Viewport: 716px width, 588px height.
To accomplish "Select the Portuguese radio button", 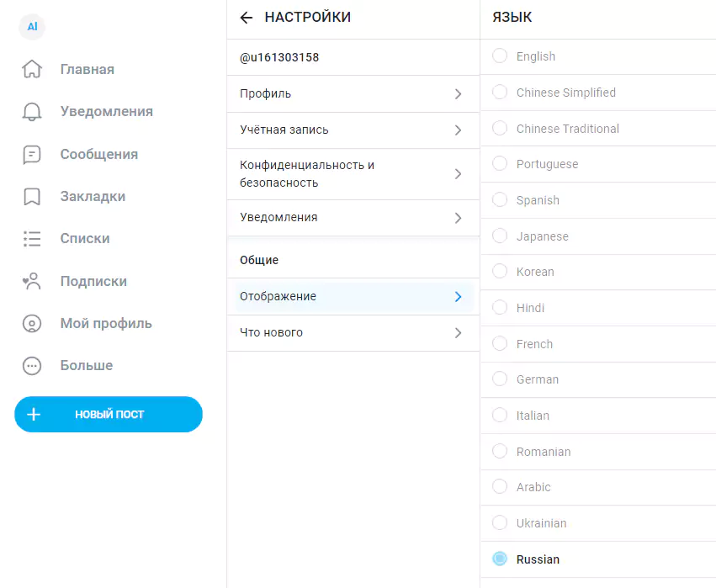I will point(500,163).
